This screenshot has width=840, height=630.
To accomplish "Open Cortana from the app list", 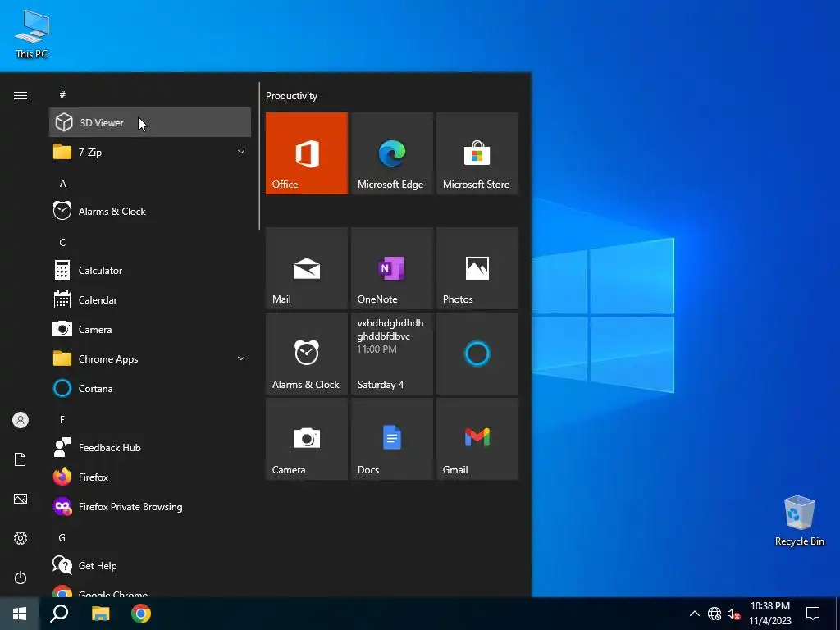I will [150, 388].
